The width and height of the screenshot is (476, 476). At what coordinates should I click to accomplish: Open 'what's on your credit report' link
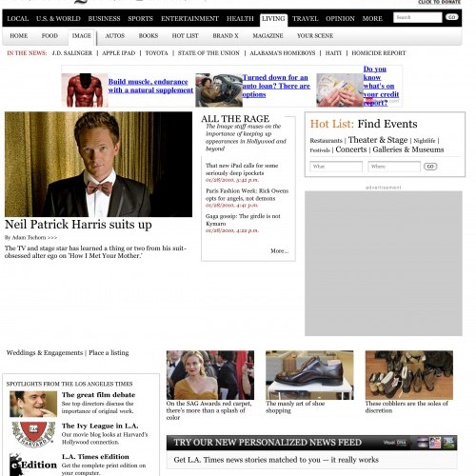(x=381, y=86)
